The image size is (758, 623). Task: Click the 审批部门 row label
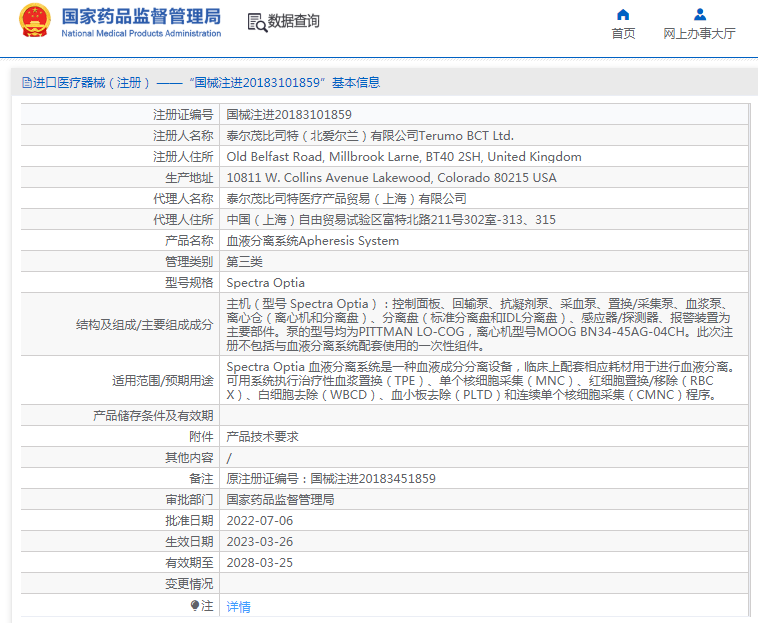click(189, 500)
